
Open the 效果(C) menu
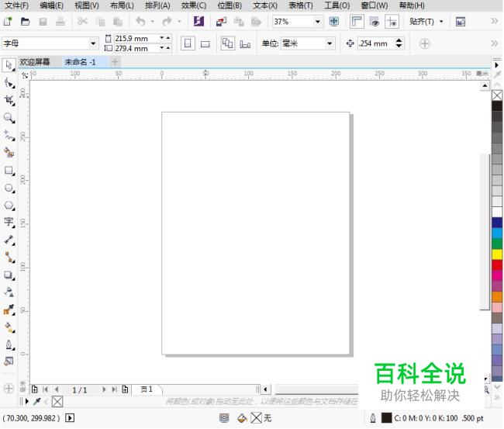194,5
